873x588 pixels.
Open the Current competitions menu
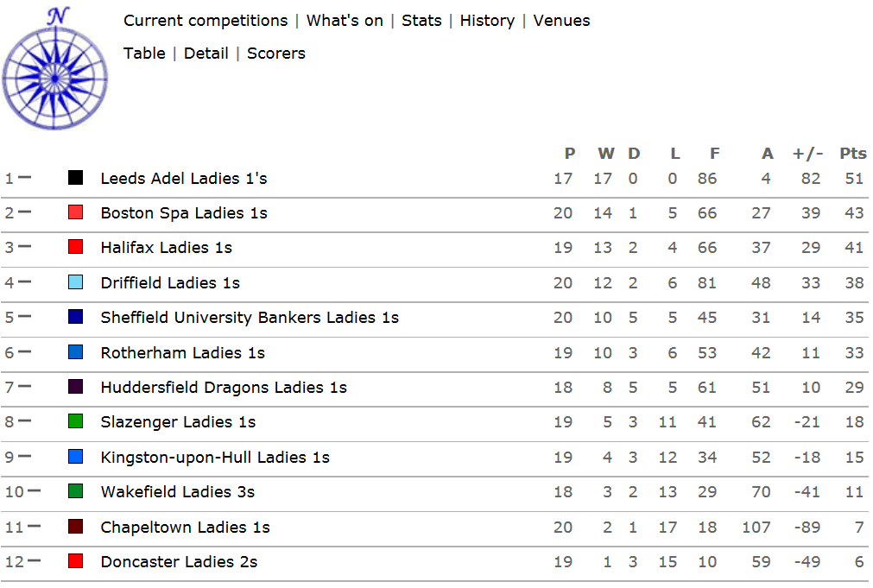[x=206, y=21]
